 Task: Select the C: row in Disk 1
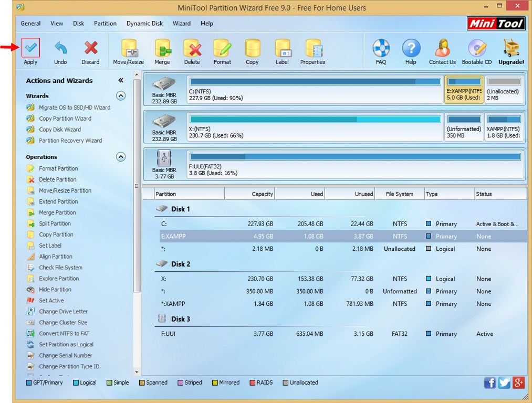pyautogui.click(x=343, y=224)
